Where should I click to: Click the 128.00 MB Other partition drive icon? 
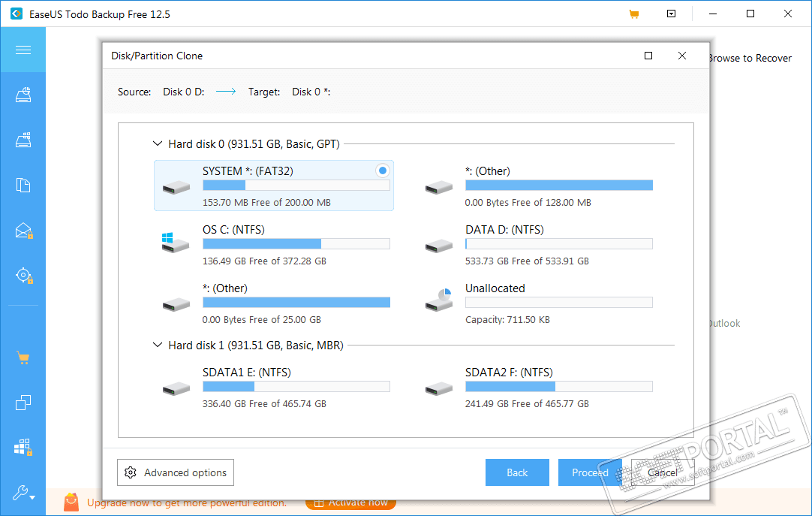[x=438, y=187]
